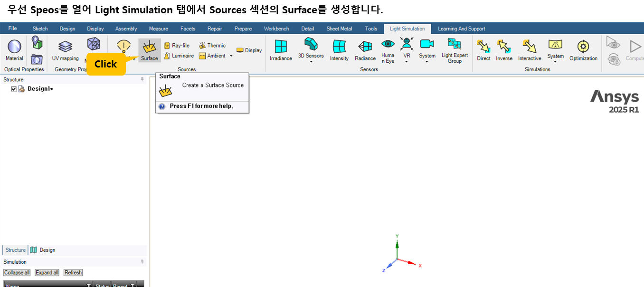Open the Optimization tool
This screenshot has height=287, width=644.
pos(583,50)
